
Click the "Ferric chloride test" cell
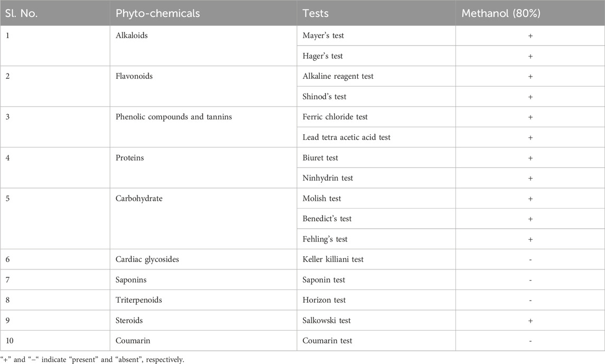pyautogui.click(x=335, y=117)
